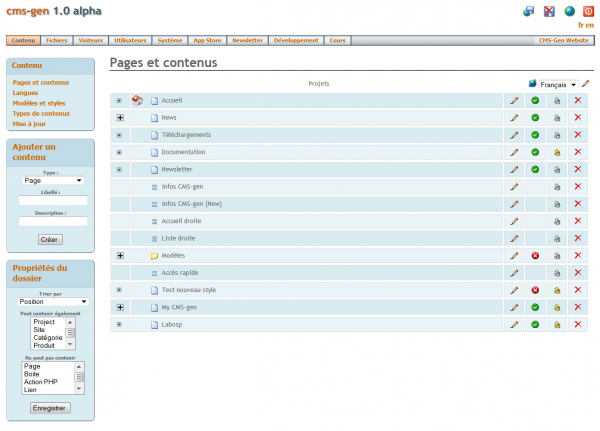This screenshot has width=600, height=431.
Task: Open the Trier par Position dropdown
Action: tap(53, 302)
